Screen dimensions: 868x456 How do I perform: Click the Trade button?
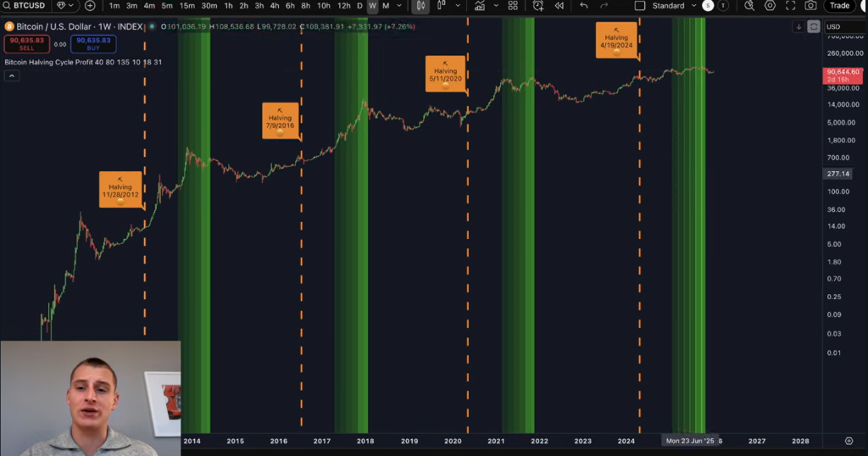[x=839, y=6]
